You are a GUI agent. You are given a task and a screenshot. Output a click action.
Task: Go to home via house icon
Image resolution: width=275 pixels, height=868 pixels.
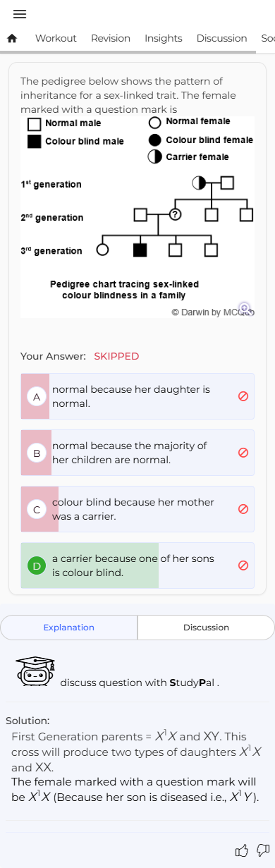[11, 39]
